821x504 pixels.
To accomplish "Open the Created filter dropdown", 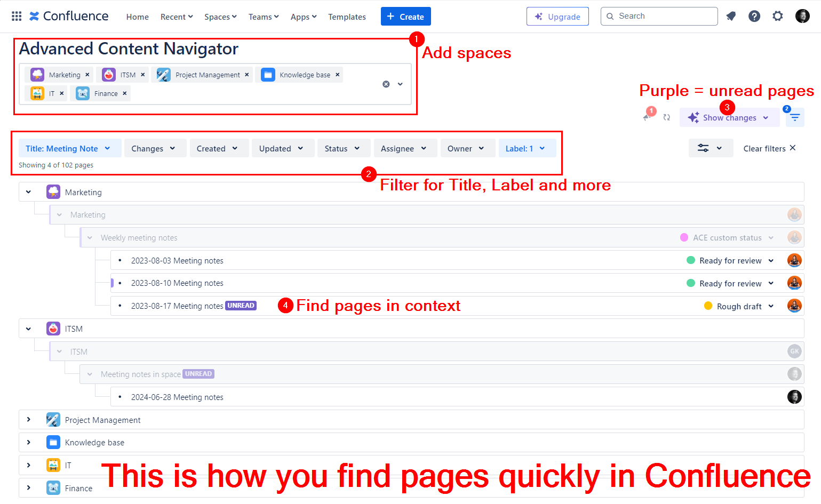I will point(219,148).
